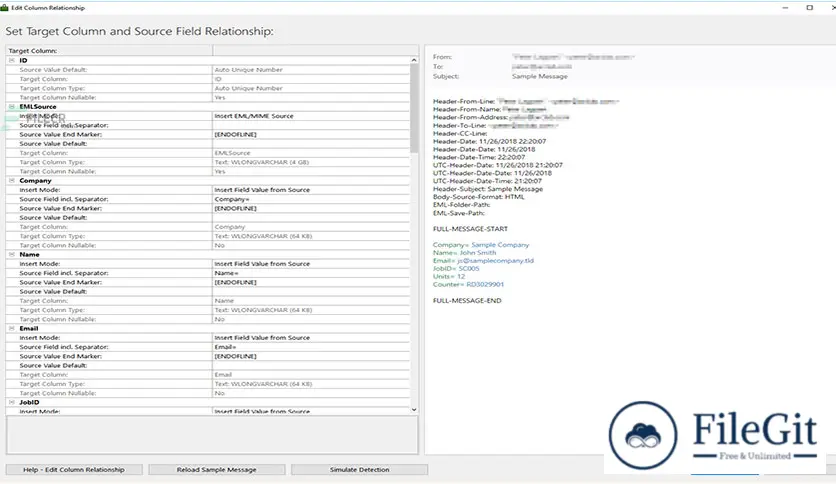Click the Edit Column Relationship window icon
Image resolution: width=836 pixels, height=484 pixels.
click(x=5, y=7)
